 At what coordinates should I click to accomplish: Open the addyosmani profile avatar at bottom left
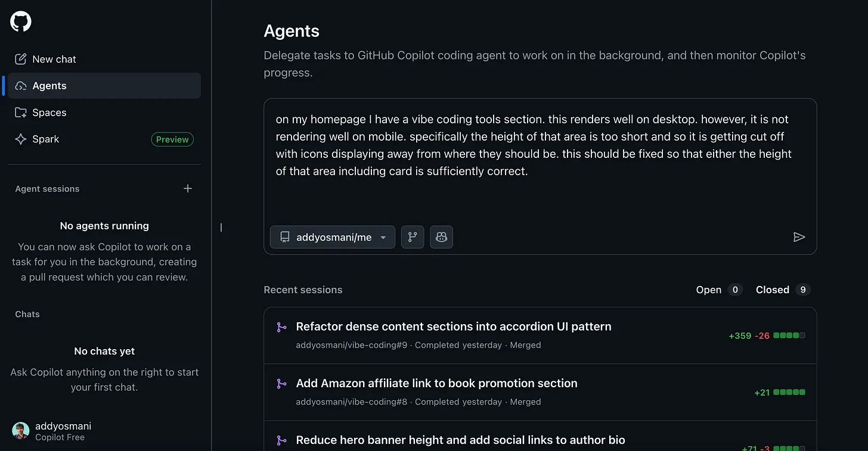point(20,430)
